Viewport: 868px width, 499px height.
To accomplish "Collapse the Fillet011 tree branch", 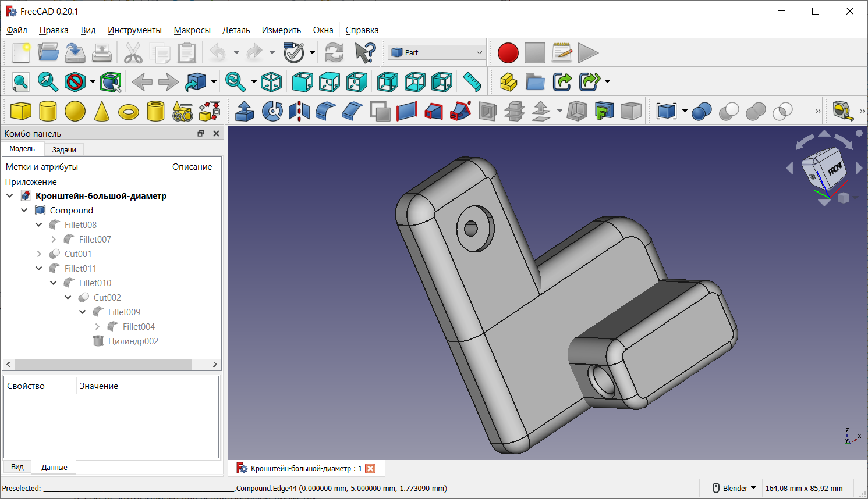I will click(38, 268).
